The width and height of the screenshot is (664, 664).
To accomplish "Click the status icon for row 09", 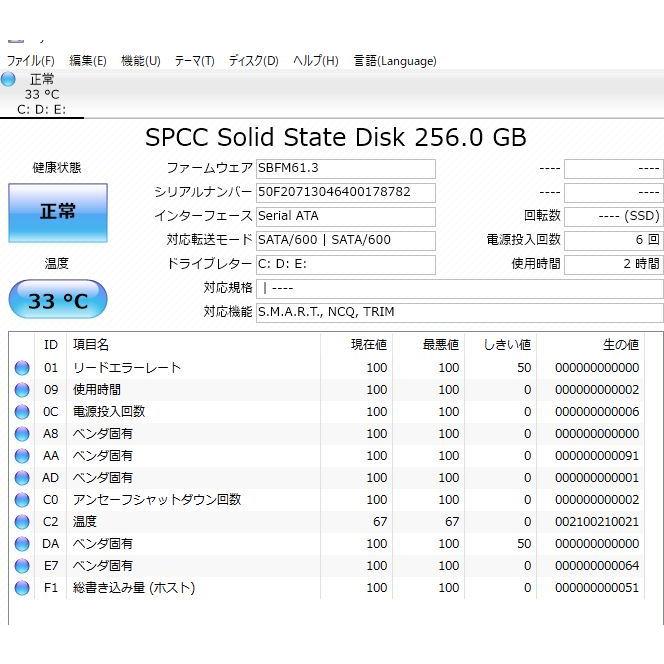I will pos(22,390).
